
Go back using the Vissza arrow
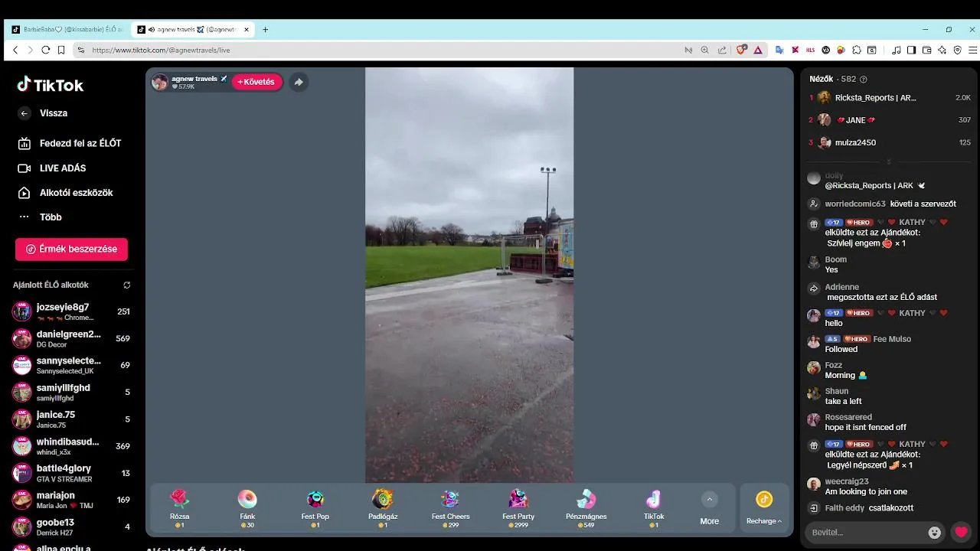[x=24, y=113]
